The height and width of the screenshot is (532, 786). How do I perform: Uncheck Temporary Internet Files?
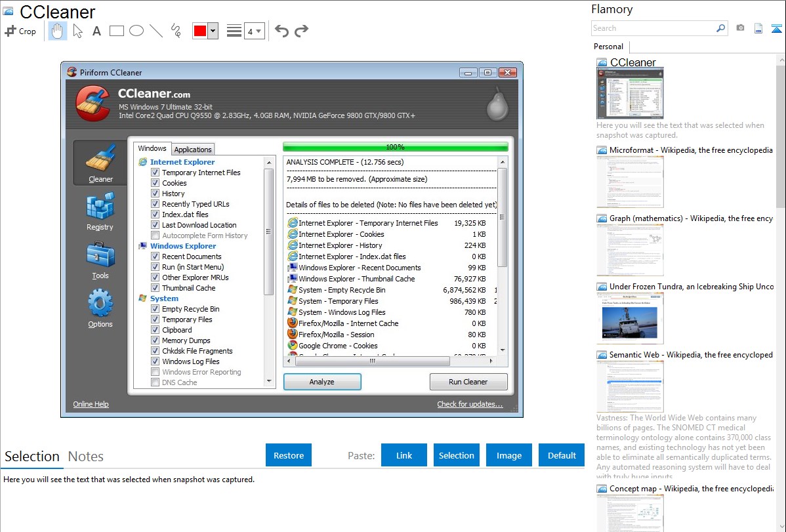click(x=155, y=173)
